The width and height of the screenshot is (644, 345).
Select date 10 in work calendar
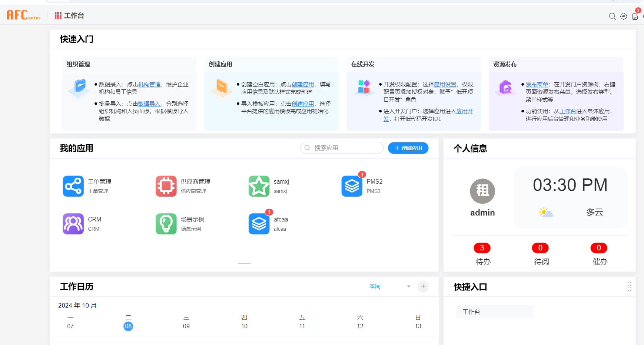click(244, 326)
